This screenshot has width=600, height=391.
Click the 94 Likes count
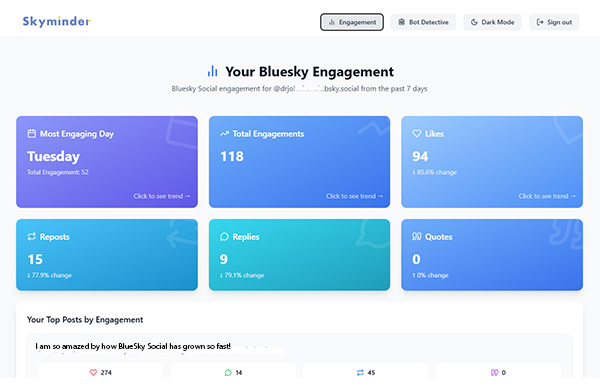[420, 156]
